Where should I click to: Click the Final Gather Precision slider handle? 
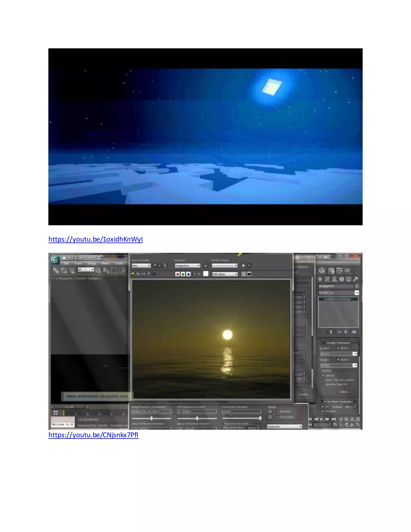pos(260,418)
